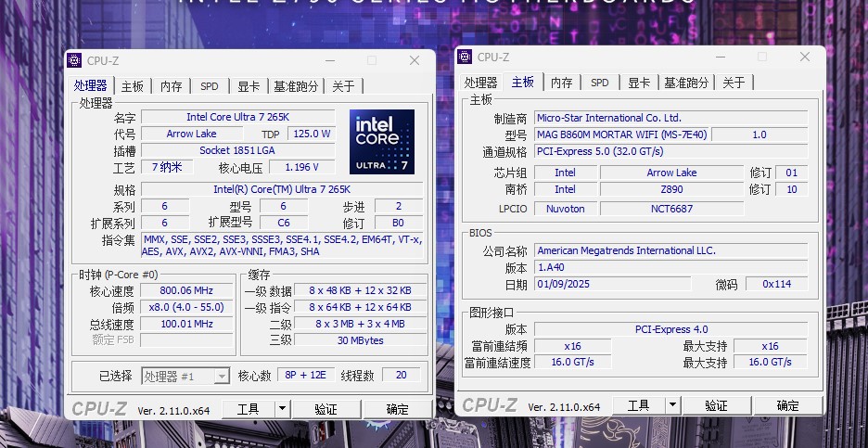This screenshot has height=448, width=868.
Task: Click 验证 button in left CPU-Z window
Action: click(326, 409)
